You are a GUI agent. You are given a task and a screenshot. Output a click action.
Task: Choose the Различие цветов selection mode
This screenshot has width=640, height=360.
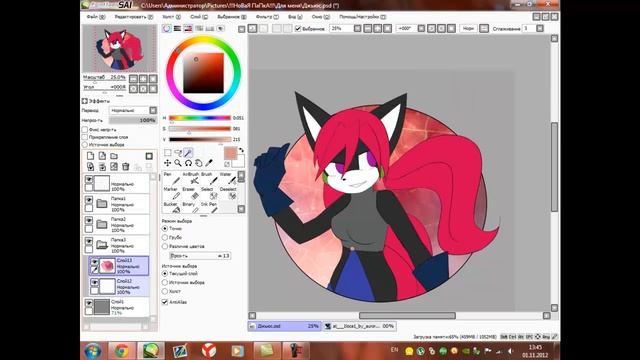(x=165, y=246)
